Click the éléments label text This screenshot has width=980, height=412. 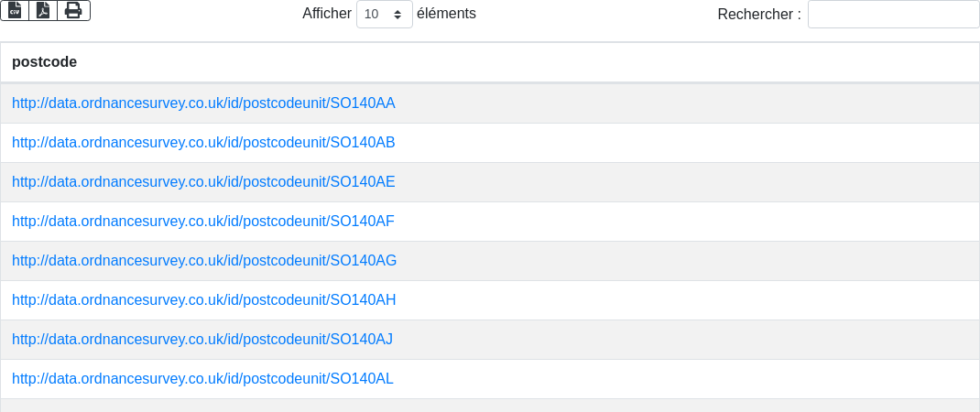pos(446,14)
